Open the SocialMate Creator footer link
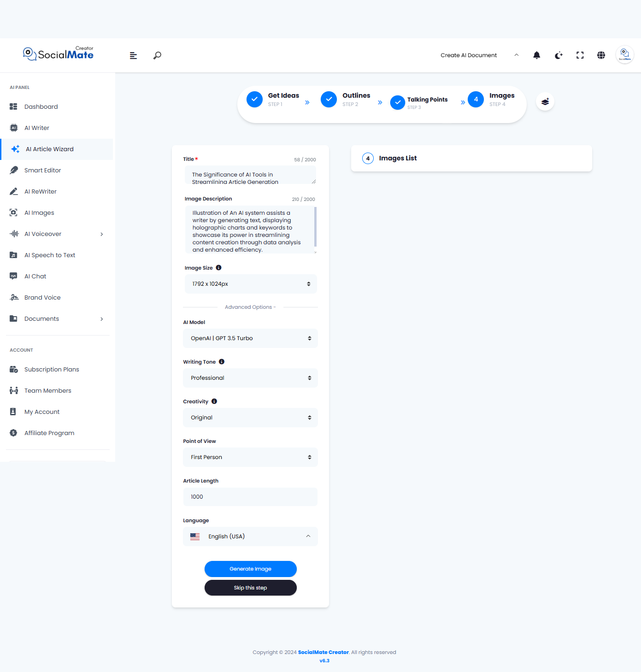 coord(323,652)
